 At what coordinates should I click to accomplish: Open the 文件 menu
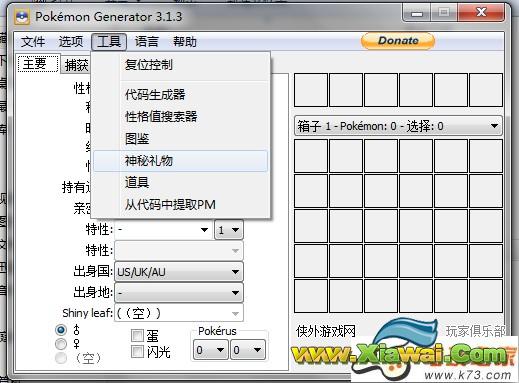(x=33, y=42)
